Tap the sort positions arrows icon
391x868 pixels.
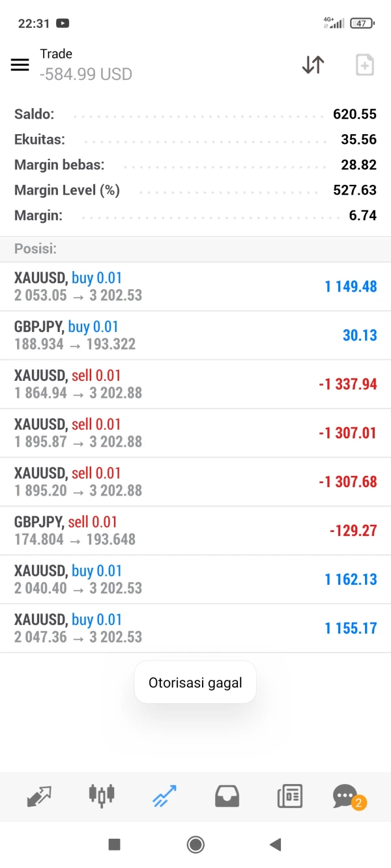click(313, 64)
